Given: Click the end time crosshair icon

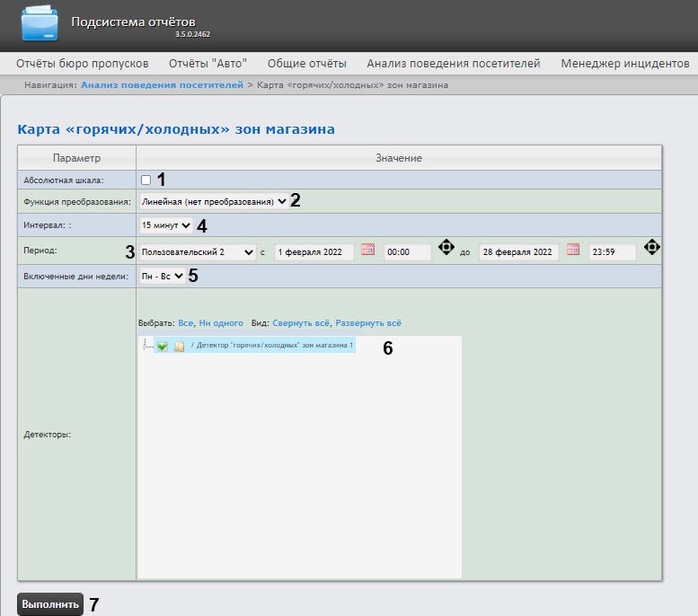Looking at the screenshot, I should (651, 247).
